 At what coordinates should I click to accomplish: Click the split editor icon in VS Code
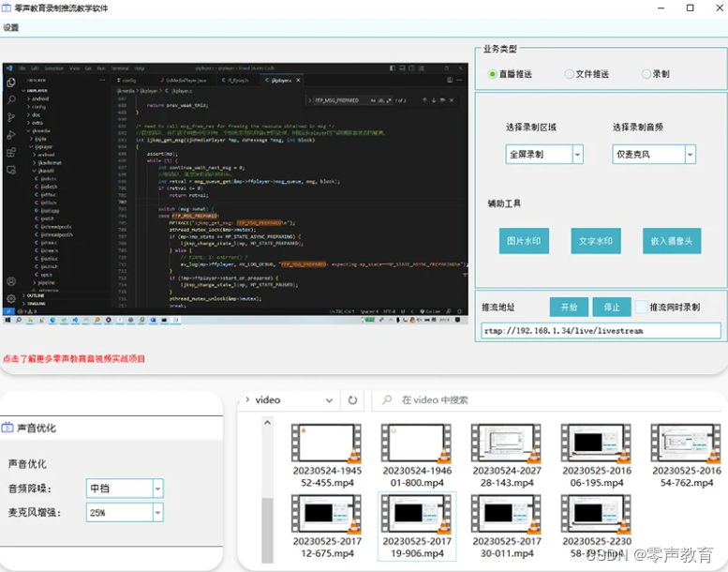[x=450, y=80]
